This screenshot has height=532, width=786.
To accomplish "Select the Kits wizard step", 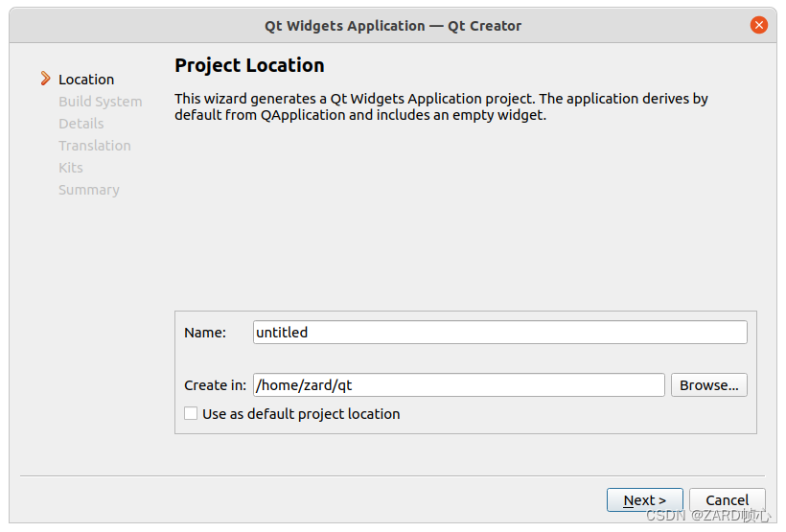I will (x=71, y=168).
